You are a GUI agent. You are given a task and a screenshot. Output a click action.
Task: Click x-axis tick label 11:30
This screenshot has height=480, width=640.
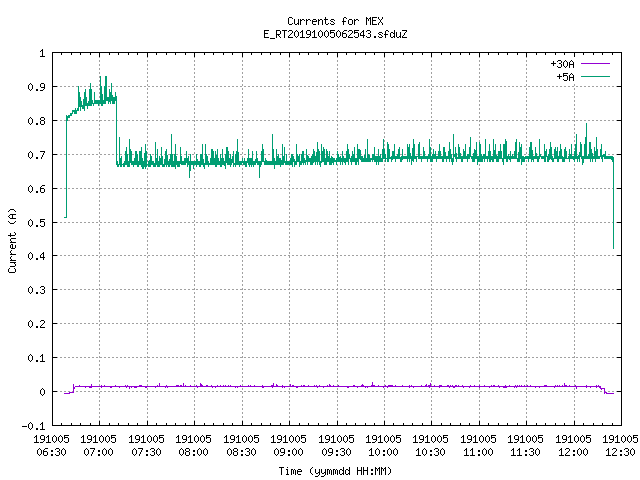[x=525, y=452]
